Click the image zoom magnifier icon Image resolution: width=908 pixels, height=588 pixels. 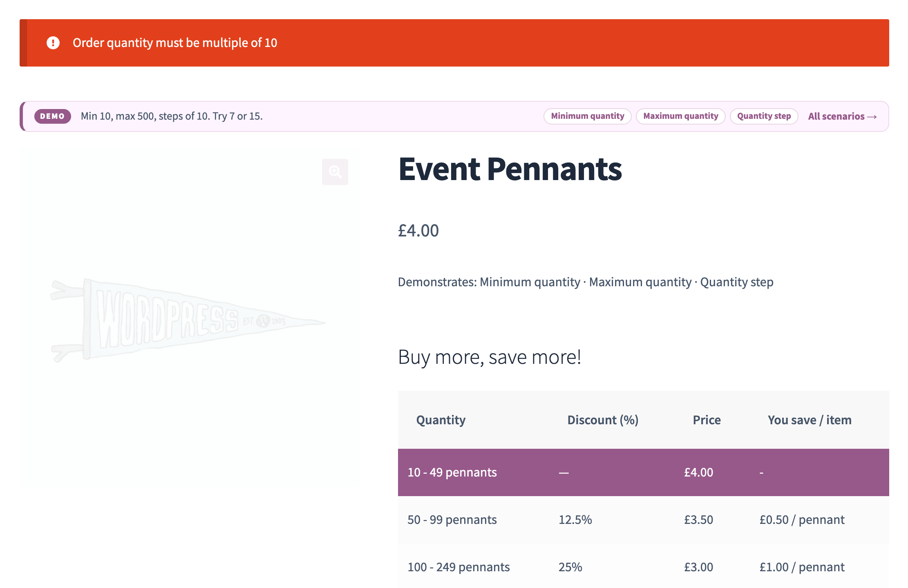click(335, 171)
